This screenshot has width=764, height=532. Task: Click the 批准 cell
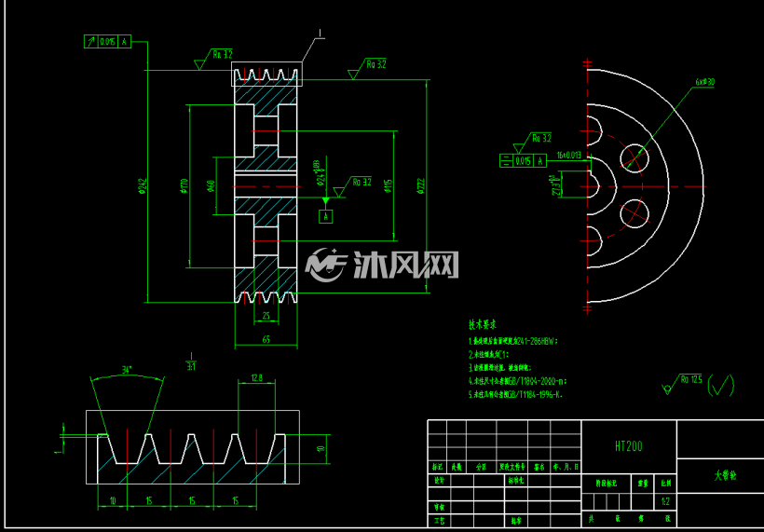pos(515,521)
